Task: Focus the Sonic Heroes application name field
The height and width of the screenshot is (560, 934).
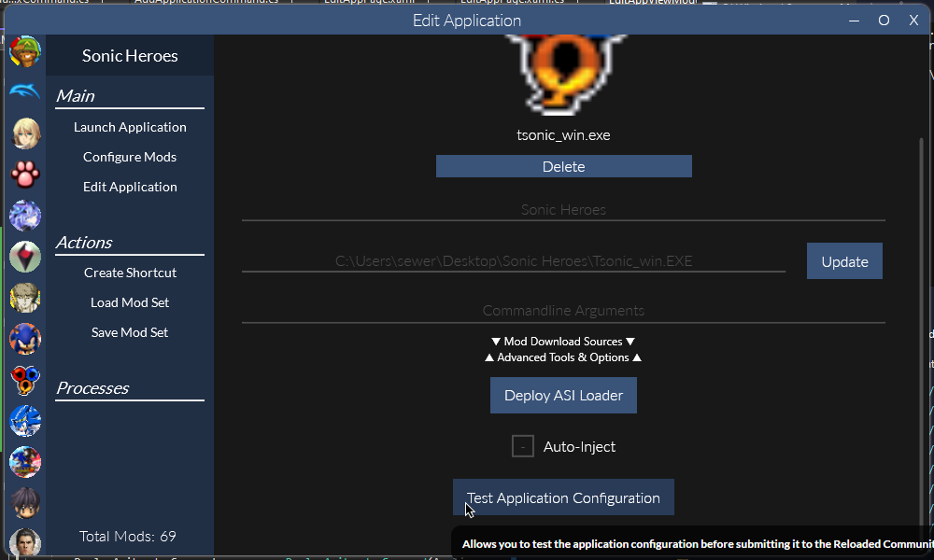Action: (563, 210)
